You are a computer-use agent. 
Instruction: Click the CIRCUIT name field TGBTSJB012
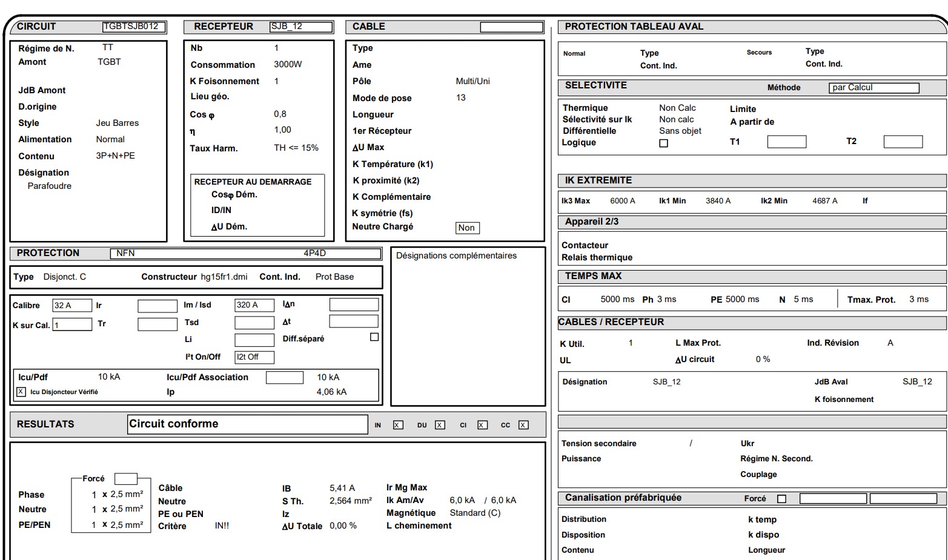(134, 27)
